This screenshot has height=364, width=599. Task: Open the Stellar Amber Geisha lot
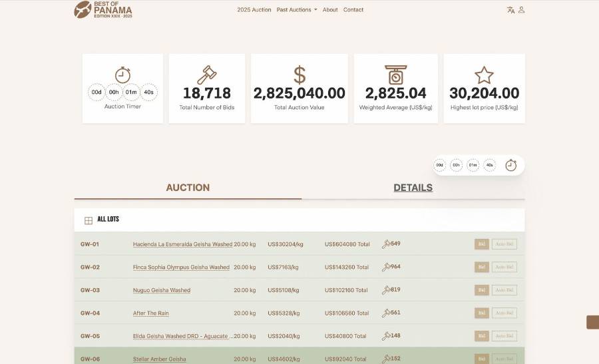[x=159, y=359]
